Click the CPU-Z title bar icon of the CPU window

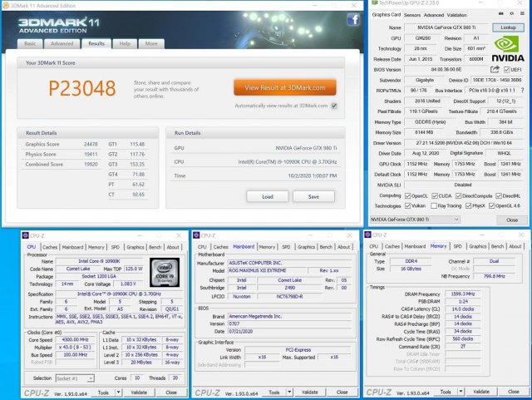point(26,235)
